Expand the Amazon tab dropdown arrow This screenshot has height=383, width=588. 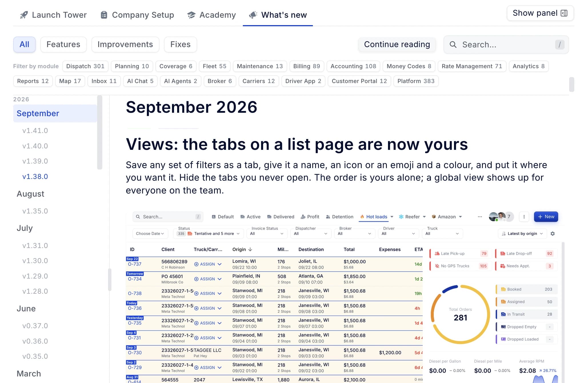(x=460, y=217)
